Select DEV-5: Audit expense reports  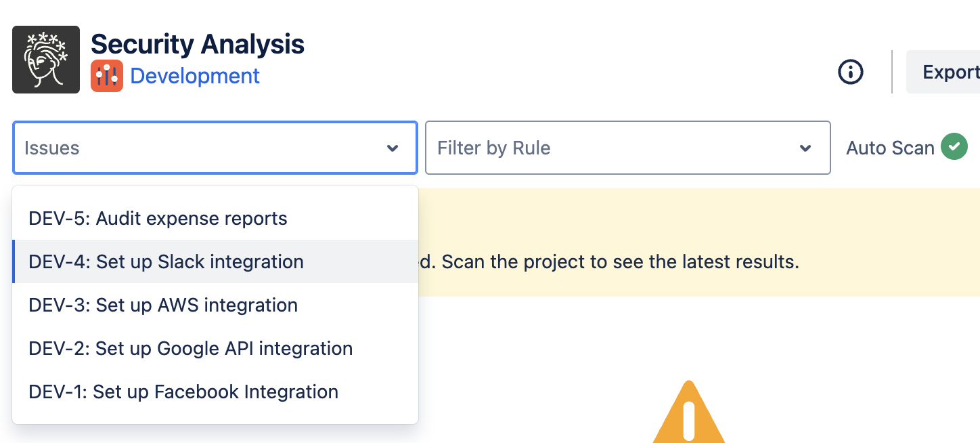(215, 218)
